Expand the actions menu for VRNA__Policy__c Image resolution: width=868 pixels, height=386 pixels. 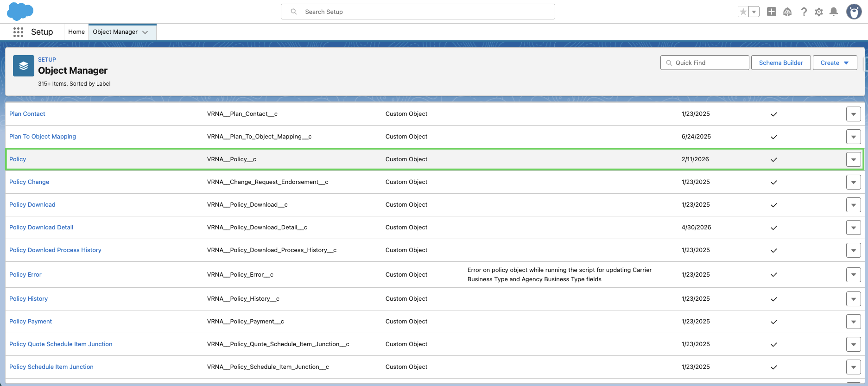click(854, 159)
